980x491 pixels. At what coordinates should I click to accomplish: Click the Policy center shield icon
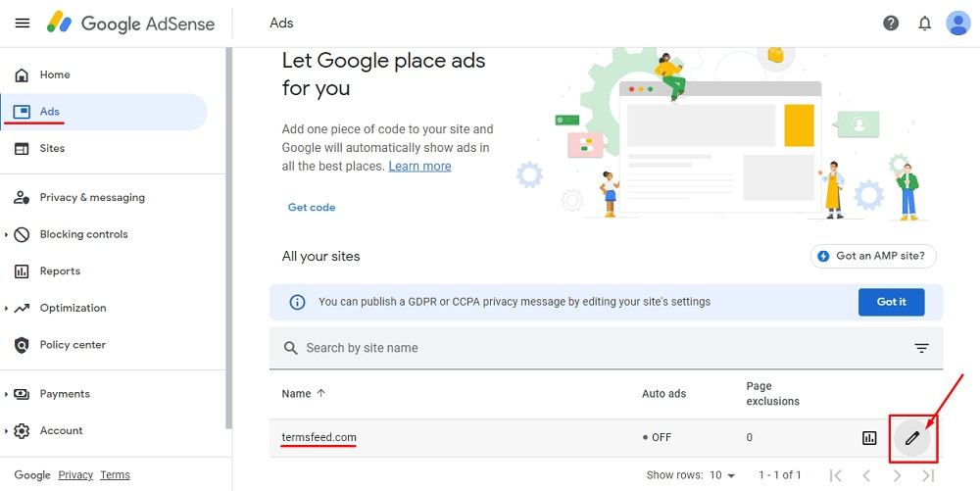(x=22, y=345)
